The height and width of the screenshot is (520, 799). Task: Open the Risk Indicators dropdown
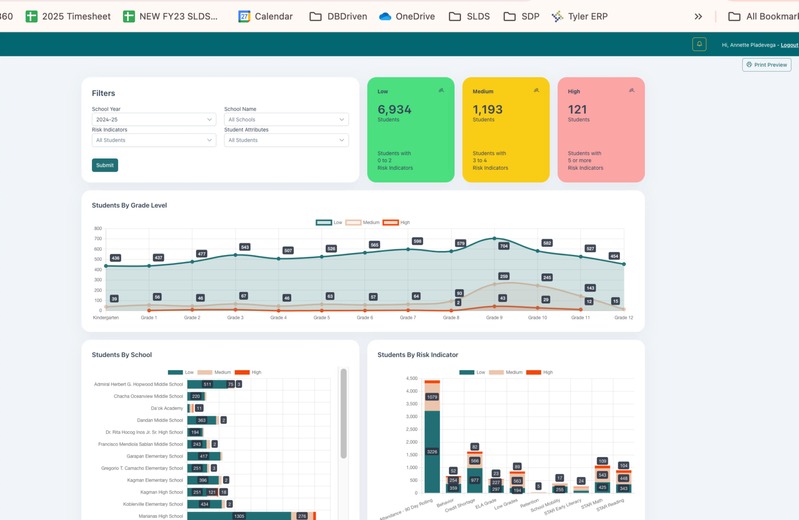154,140
